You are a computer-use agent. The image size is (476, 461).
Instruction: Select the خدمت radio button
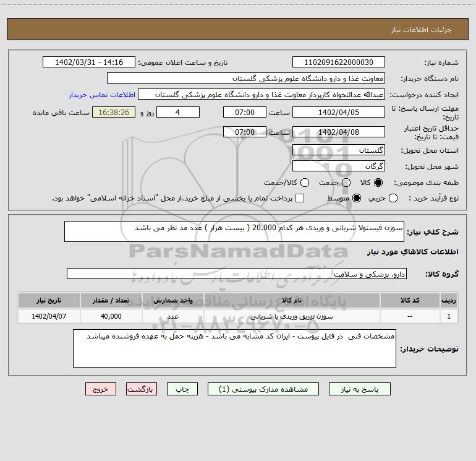[346, 183]
